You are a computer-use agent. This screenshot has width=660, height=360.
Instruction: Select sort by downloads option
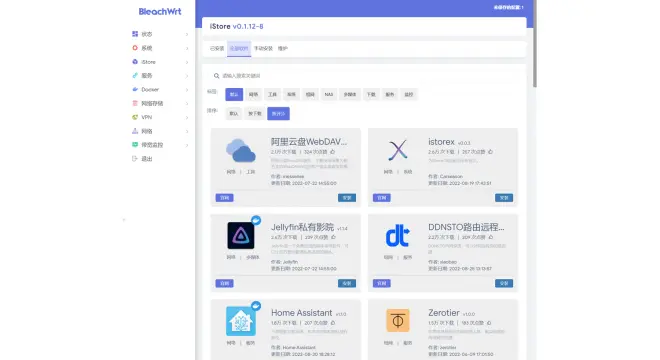pos(255,114)
